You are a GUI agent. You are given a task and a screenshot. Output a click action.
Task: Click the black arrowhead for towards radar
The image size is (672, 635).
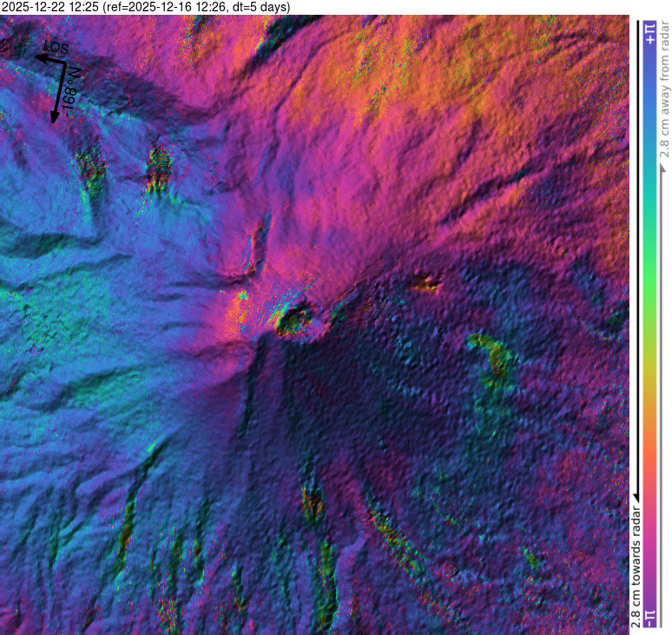pyautogui.click(x=636, y=493)
